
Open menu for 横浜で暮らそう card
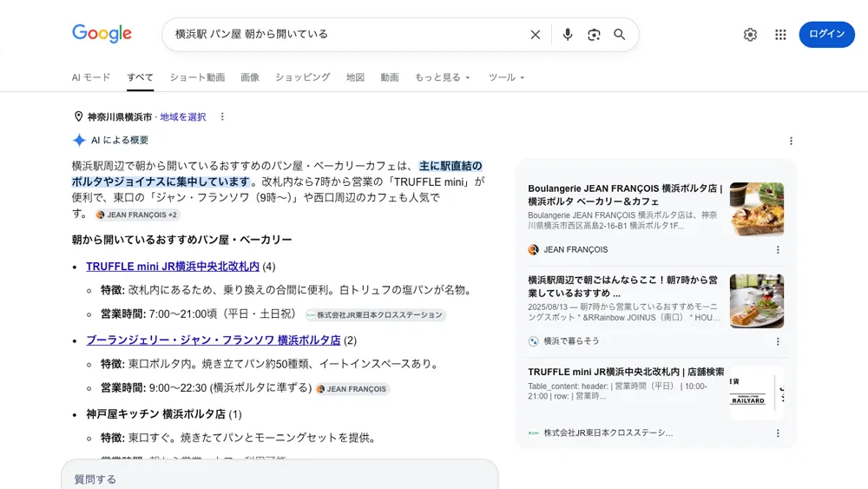click(x=778, y=341)
